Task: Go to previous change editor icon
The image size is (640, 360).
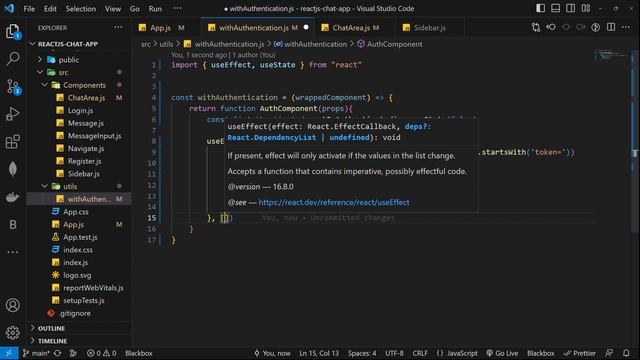Action: click(x=551, y=27)
